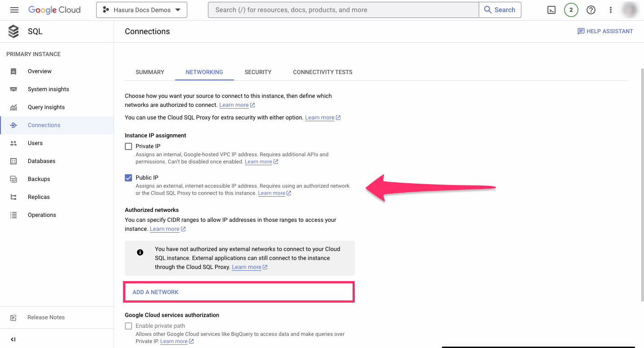644x348 pixels.
Task: Click the Overview sidebar icon
Action: (13, 71)
